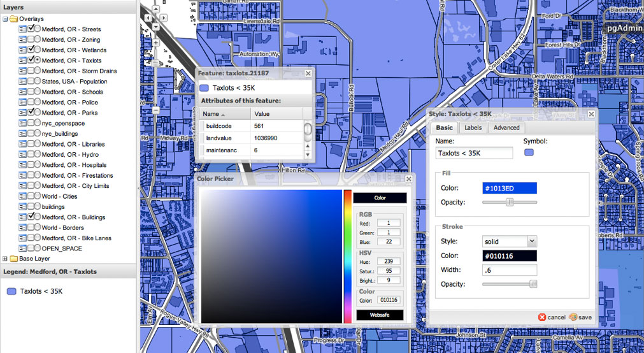Image resolution: width=644 pixels, height=353 pixels.
Task: Pan the map left with the arrow
Action: 148,18
